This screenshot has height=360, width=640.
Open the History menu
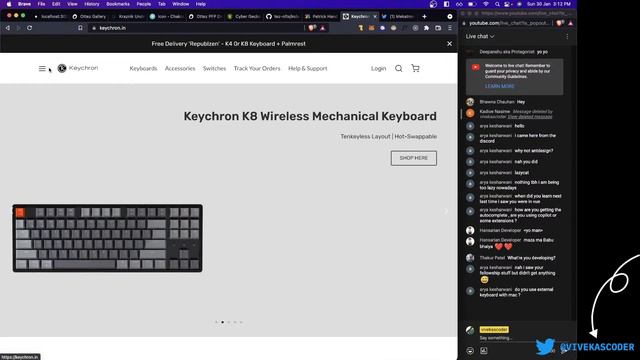click(x=91, y=4)
